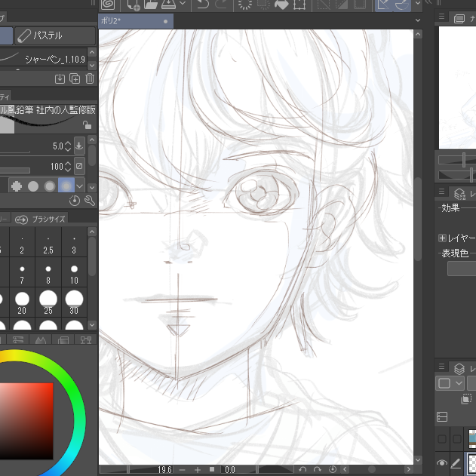Viewport: 476px width, 476px height.
Task: Adjust opacity stepper arrows
Action: tap(68, 167)
